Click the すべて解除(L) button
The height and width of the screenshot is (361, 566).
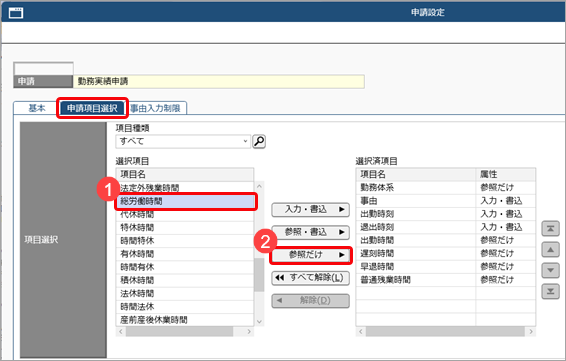pos(310,278)
